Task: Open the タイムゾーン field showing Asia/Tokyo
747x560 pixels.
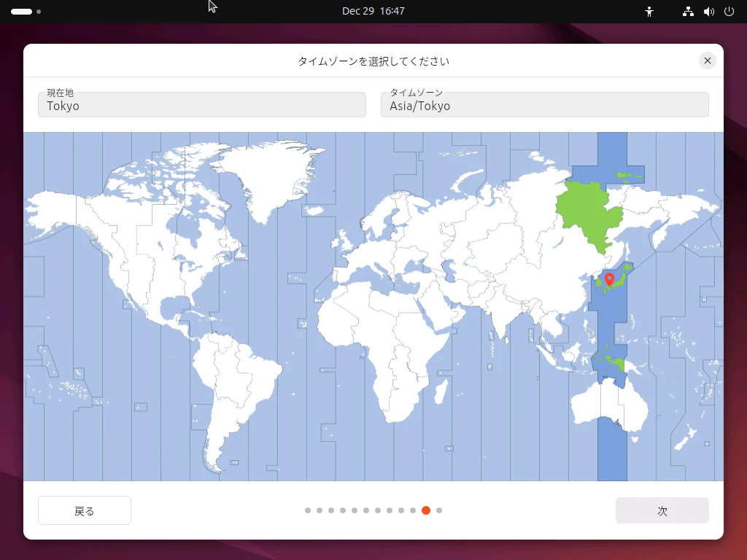Action: [x=544, y=105]
